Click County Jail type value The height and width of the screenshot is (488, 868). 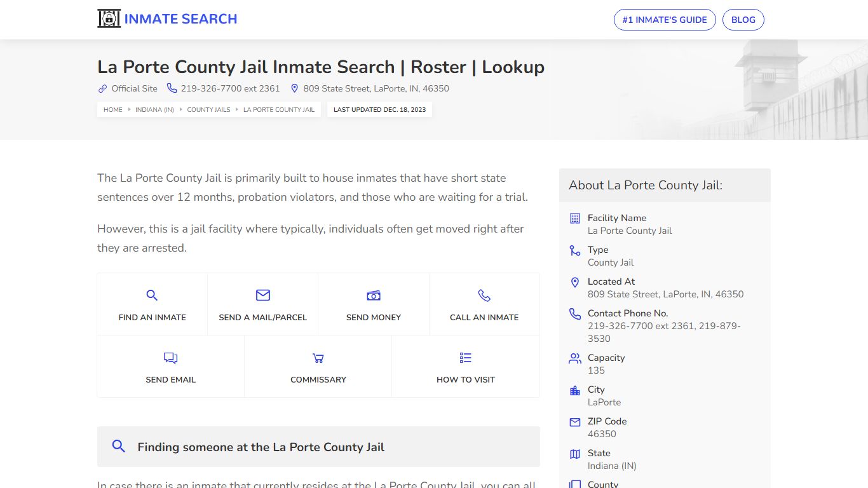tap(611, 262)
